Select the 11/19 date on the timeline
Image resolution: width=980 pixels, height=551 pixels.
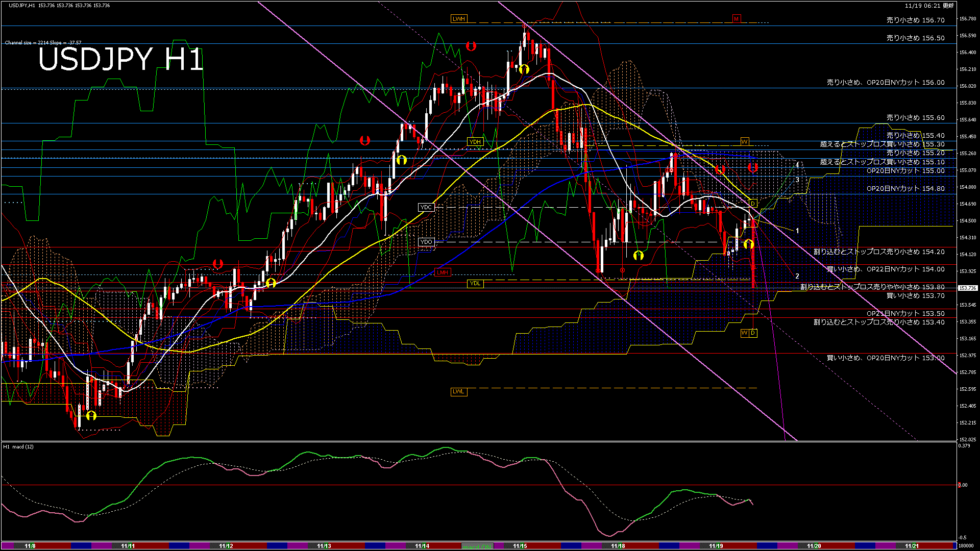click(x=716, y=546)
